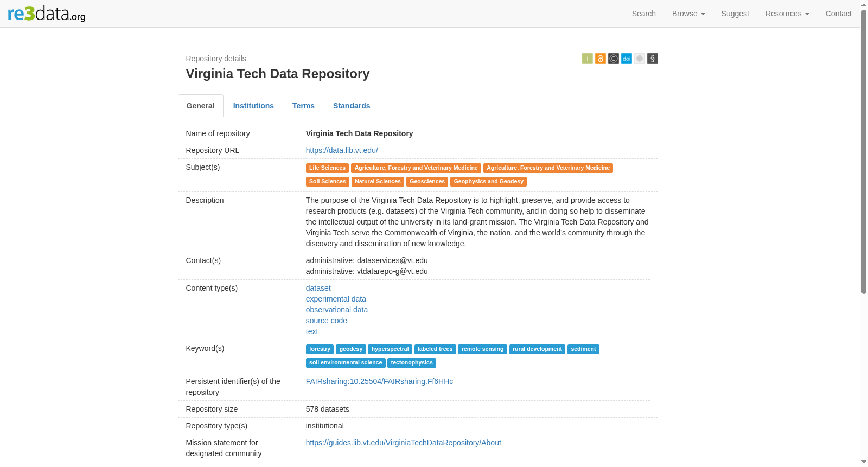Image resolution: width=868 pixels, height=467 pixels.
Task: Switch to the Standards tab
Action: coord(352,106)
